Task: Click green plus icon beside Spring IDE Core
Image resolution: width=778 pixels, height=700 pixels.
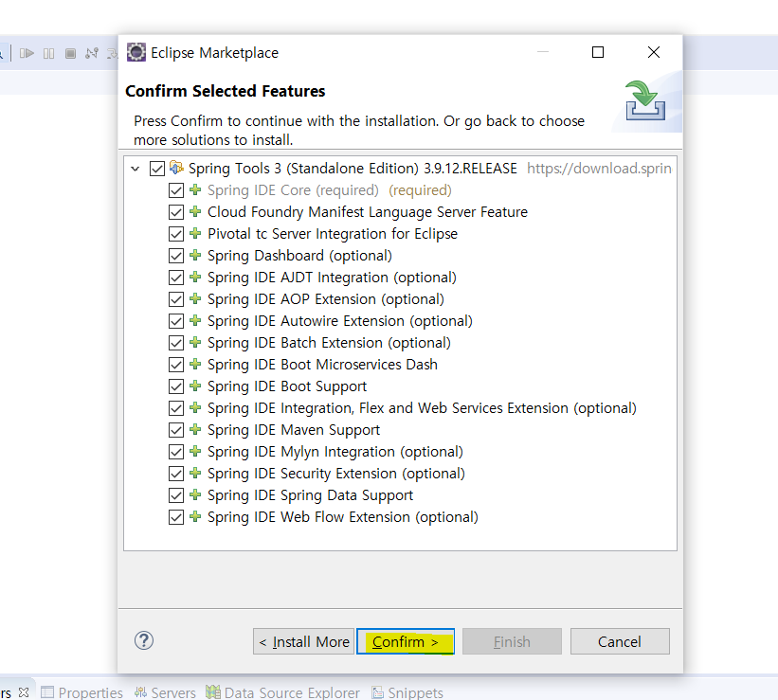Action: (195, 189)
